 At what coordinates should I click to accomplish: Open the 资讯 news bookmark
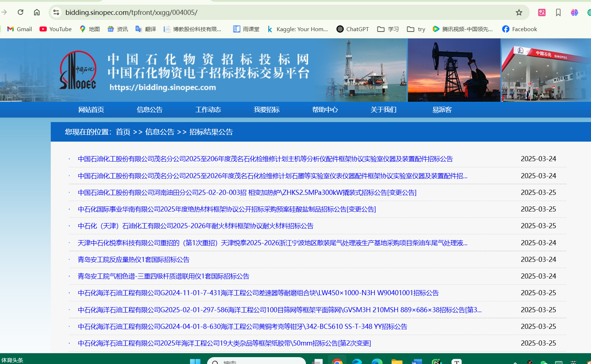118,29
